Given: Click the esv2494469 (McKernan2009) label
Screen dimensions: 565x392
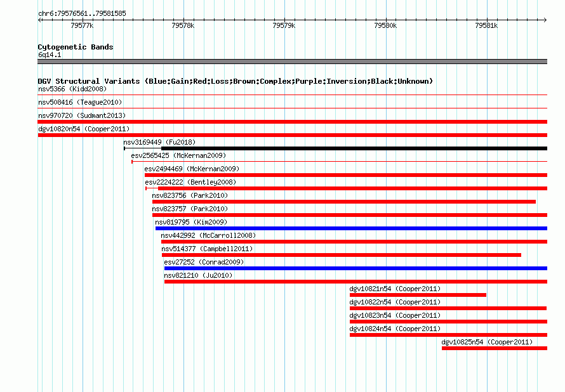Looking at the screenshot, I should point(192,169).
